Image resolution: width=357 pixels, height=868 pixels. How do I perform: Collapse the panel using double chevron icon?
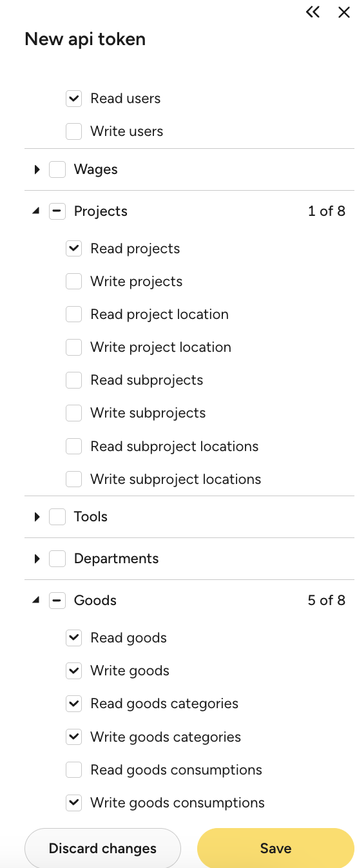click(x=313, y=12)
